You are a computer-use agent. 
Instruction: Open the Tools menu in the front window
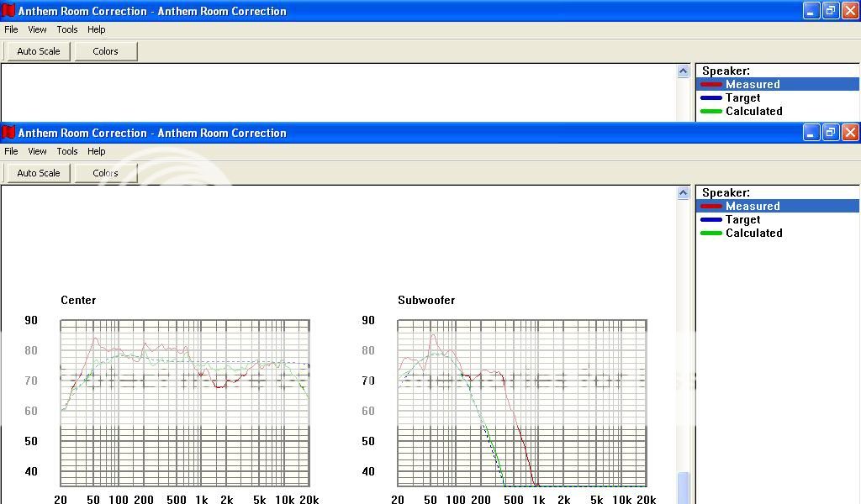(67, 151)
